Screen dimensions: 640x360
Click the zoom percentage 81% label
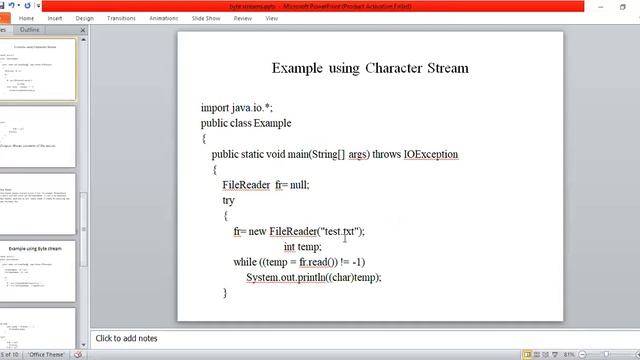click(569, 355)
